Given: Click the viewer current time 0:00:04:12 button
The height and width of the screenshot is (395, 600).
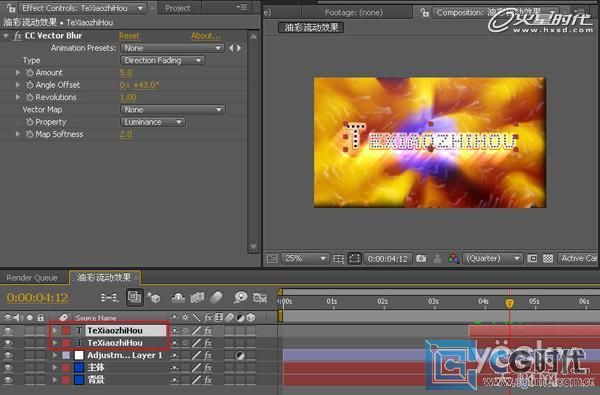Looking at the screenshot, I should coord(388,259).
